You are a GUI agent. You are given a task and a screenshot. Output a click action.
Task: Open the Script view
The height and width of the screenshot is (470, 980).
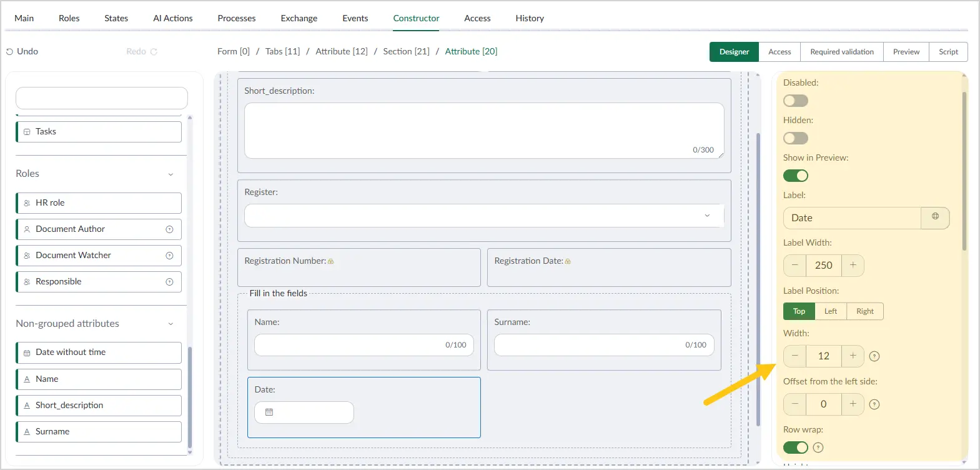948,52
